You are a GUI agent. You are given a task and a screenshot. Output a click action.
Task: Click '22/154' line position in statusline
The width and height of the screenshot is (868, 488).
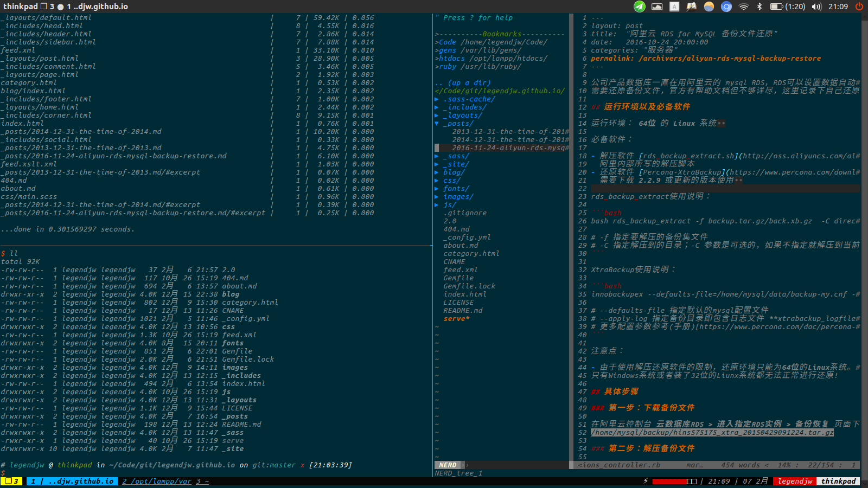(x=821, y=465)
